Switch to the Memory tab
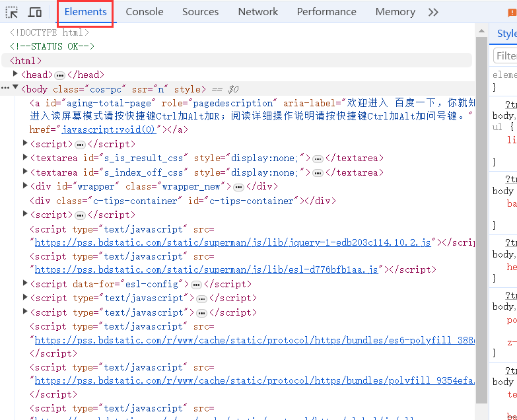This screenshot has width=517, height=420. tap(396, 12)
